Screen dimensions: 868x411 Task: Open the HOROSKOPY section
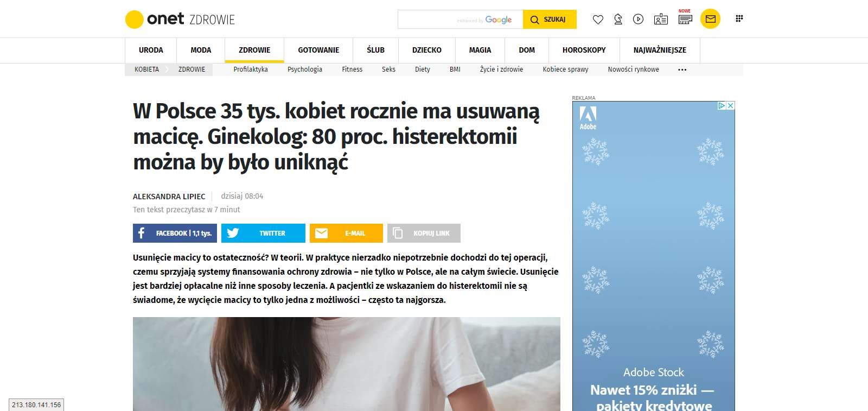point(584,50)
